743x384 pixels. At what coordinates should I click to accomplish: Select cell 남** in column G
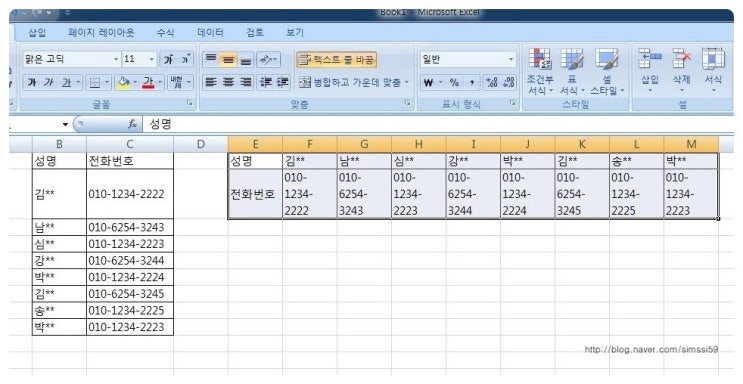(364, 161)
